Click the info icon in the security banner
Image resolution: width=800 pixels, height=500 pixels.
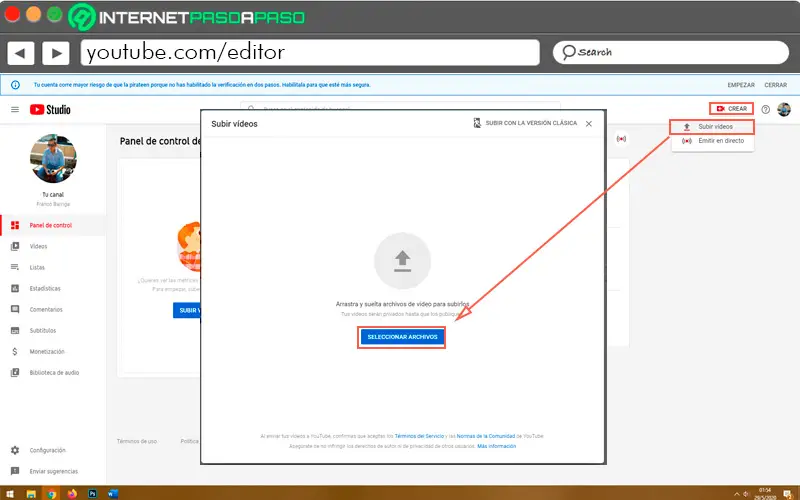click(x=15, y=85)
